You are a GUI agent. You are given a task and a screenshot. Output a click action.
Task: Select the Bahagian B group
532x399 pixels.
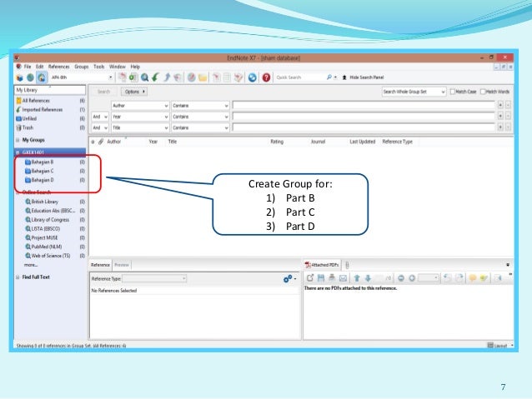coord(54,162)
